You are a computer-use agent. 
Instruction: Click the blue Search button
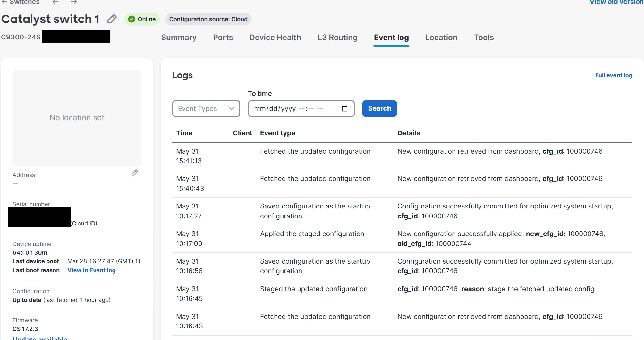380,108
